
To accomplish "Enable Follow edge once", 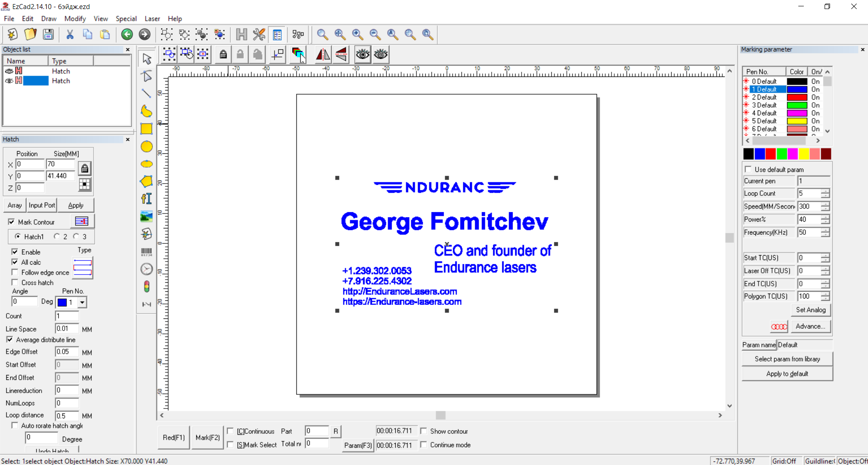I will pyautogui.click(x=15, y=272).
